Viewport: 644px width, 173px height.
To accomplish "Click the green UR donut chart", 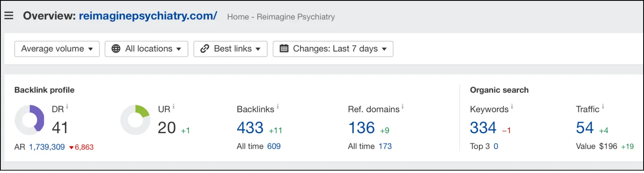I will coord(135,120).
